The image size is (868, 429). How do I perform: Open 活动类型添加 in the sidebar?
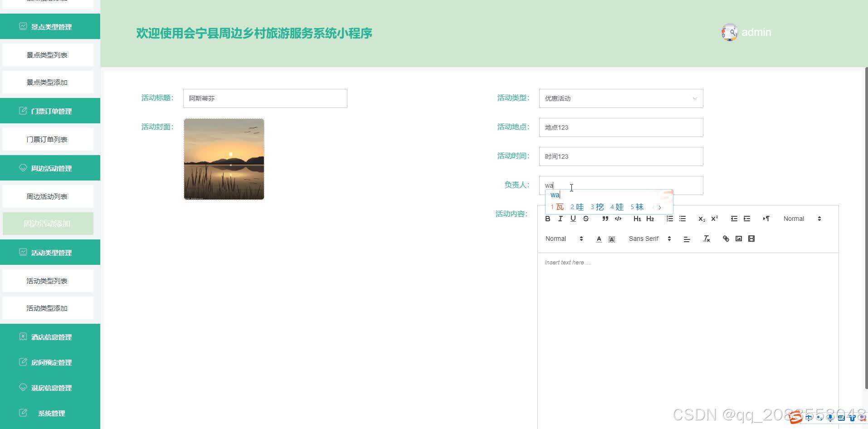(48, 308)
